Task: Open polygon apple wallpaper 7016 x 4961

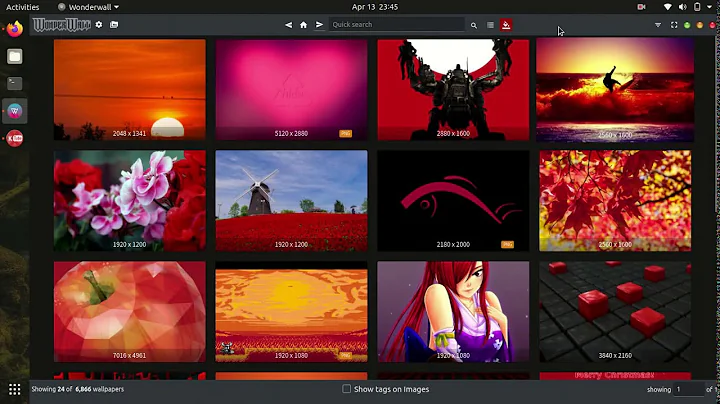Action: [129, 312]
